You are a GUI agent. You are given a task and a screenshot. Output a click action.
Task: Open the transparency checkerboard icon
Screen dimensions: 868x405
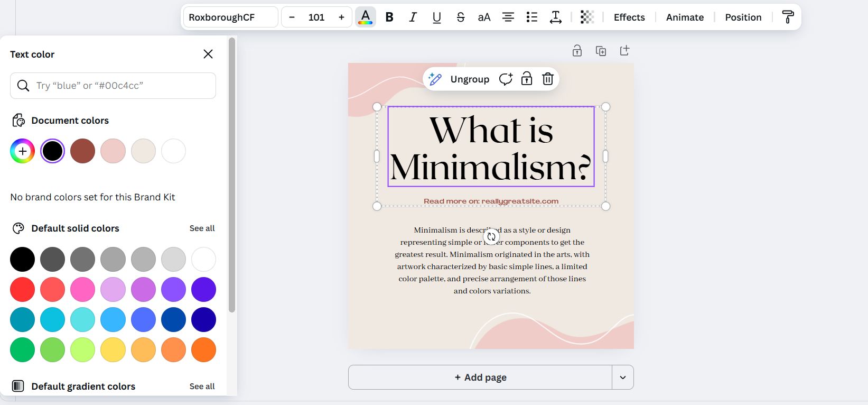pos(587,17)
